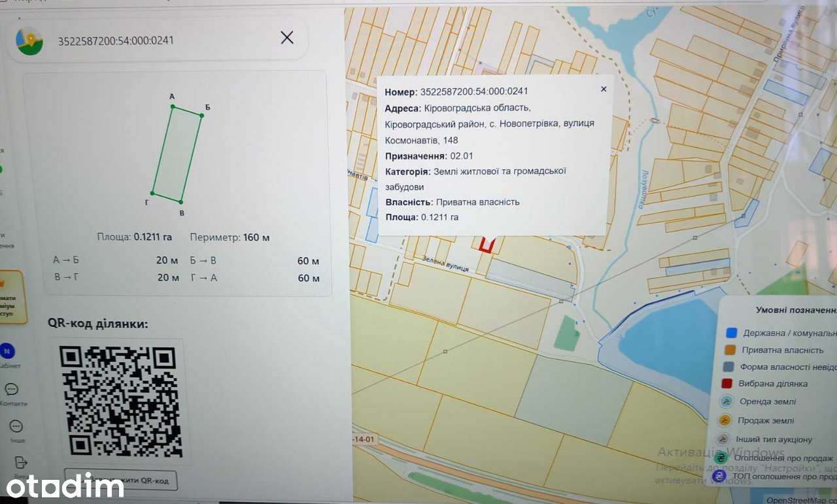Click the 'Площа: 0.1211 га' value under the diagram
Image resolution: width=837 pixels, height=504 pixels.
136,237
